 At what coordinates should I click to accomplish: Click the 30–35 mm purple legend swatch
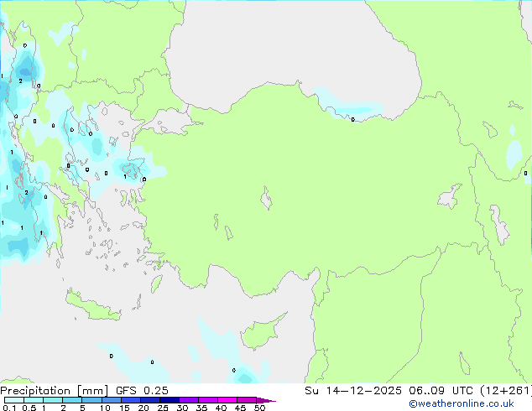point(188,400)
